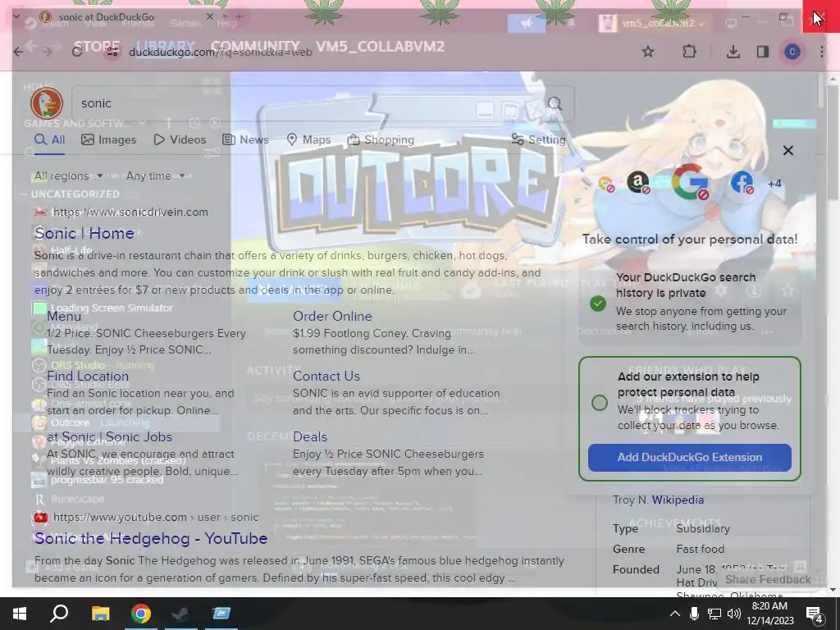This screenshot has height=630, width=840.
Task: Select the All results tab
Action: (49, 139)
